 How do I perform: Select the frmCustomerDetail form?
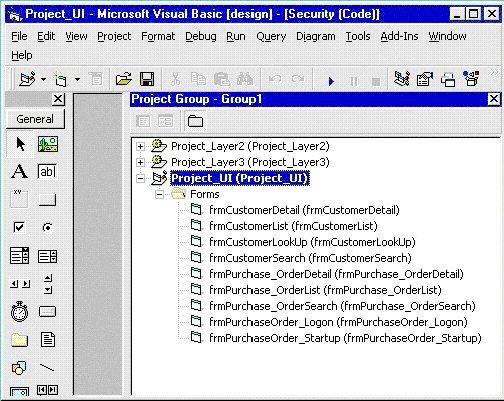pyautogui.click(x=304, y=210)
